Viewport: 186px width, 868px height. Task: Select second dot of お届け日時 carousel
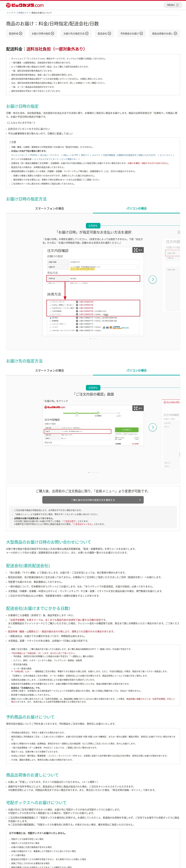click(x=93, y=339)
